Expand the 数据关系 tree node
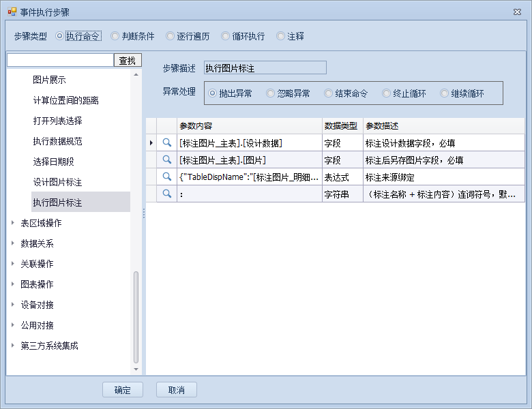 (13, 243)
